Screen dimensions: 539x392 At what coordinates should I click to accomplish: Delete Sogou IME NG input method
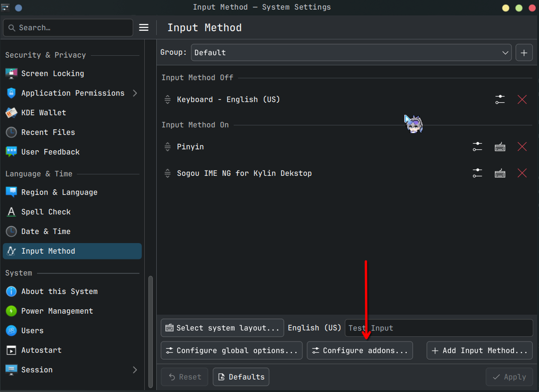[x=522, y=173]
